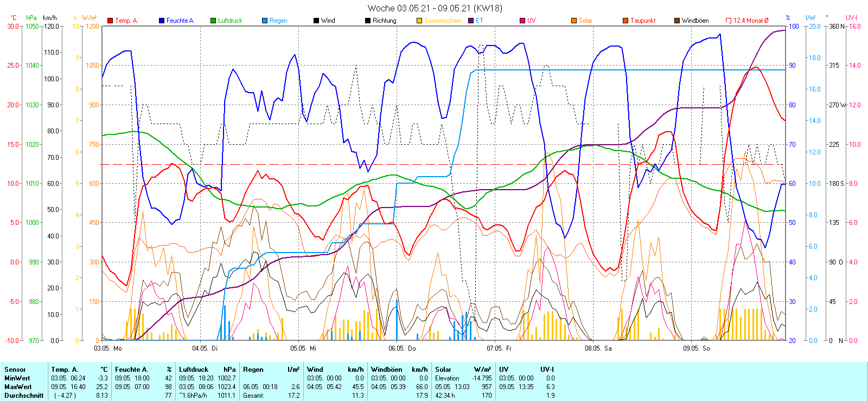The width and height of the screenshot is (868, 401).
Task: Click the 09.05. So date label
Action: point(697,348)
